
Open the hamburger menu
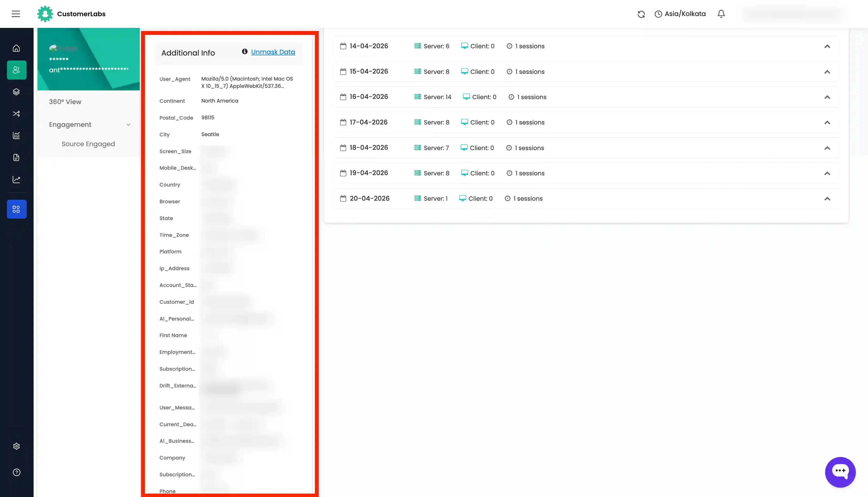coord(16,14)
